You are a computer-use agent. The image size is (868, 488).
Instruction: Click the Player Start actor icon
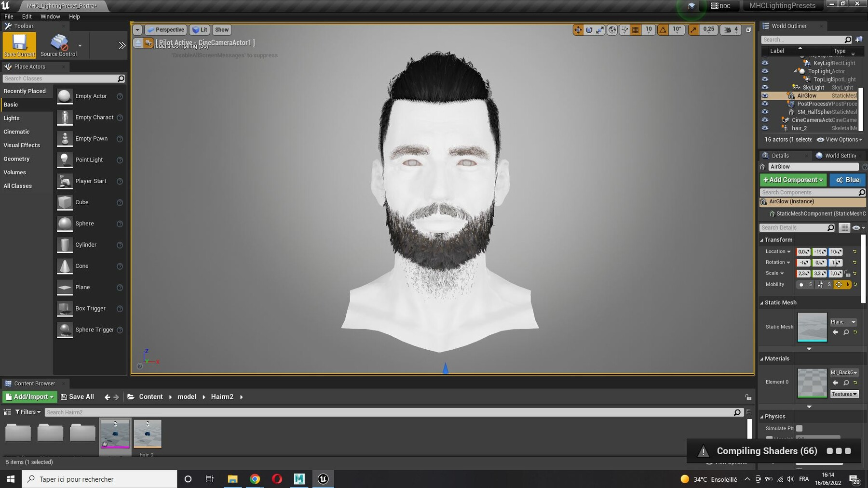tap(65, 181)
